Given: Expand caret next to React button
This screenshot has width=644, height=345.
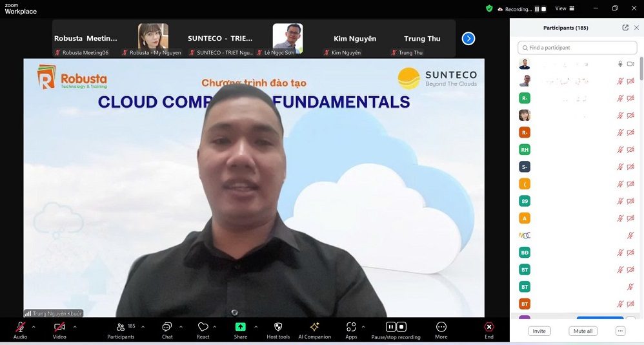Looking at the screenshot, I should pyautogui.click(x=215, y=327).
